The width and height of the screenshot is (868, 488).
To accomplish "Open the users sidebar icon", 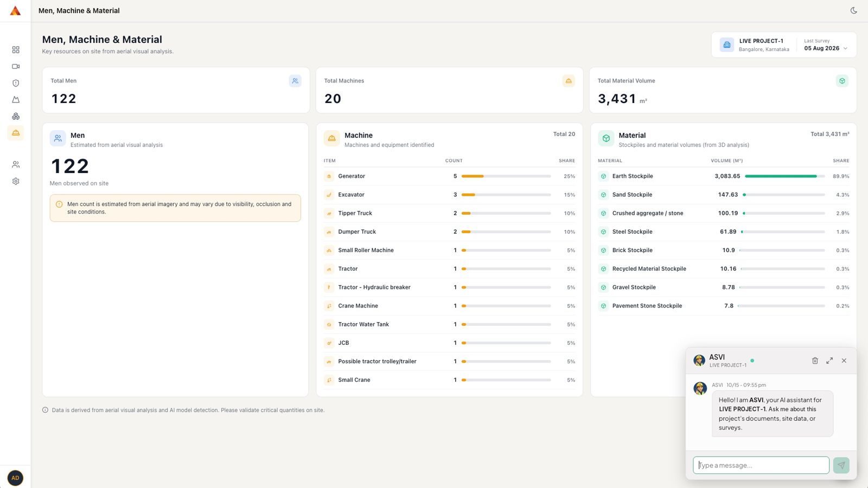I will [x=16, y=164].
